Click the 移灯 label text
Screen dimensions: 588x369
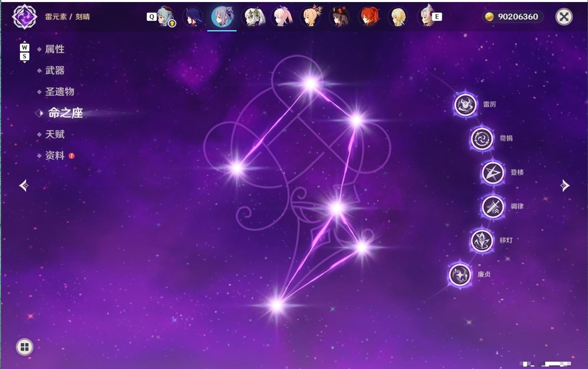point(506,240)
